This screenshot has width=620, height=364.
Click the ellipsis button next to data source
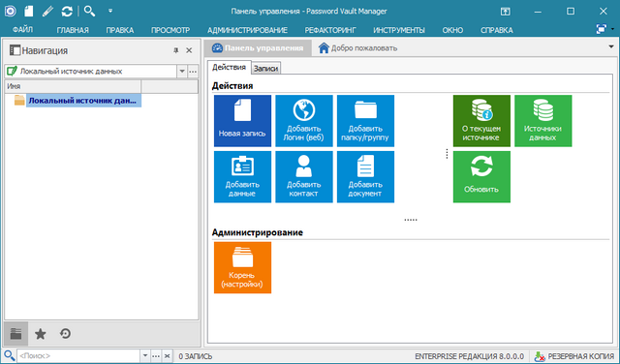(193, 72)
